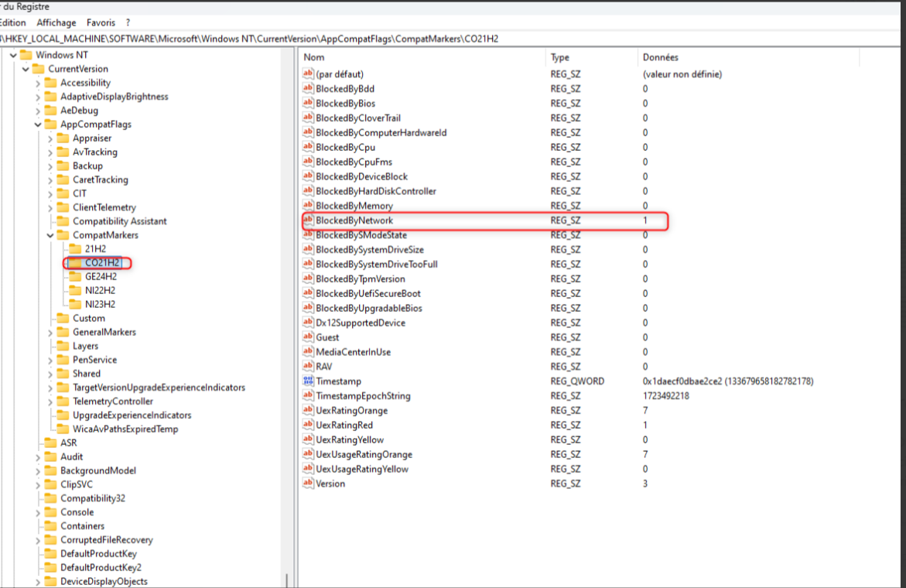
Task: Click the folder icon for TelemetryController
Action: coord(63,402)
